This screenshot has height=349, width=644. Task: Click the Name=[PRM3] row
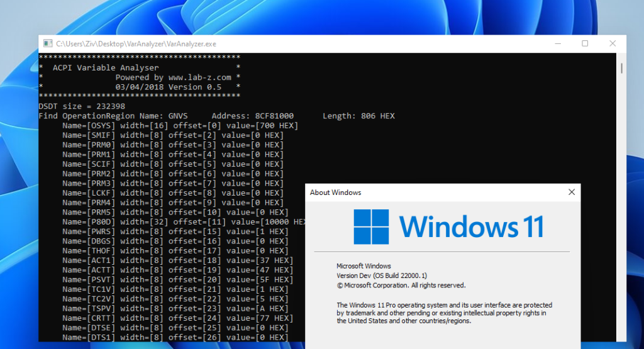click(x=173, y=184)
